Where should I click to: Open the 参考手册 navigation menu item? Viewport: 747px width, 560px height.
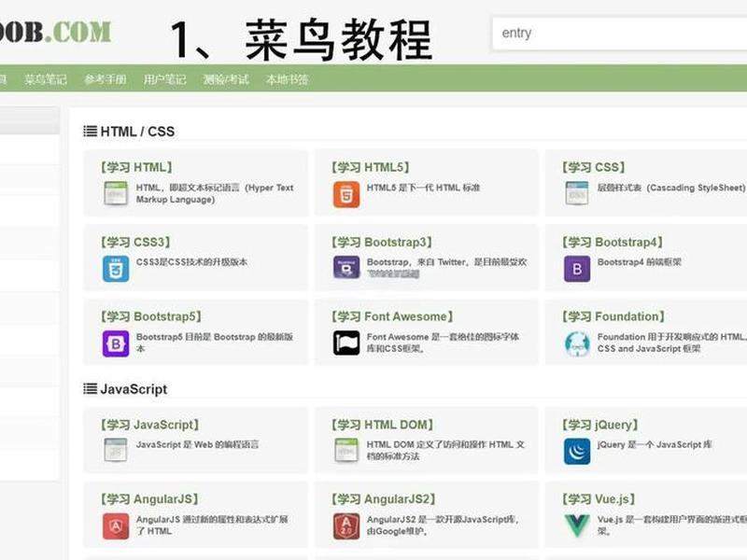[106, 79]
